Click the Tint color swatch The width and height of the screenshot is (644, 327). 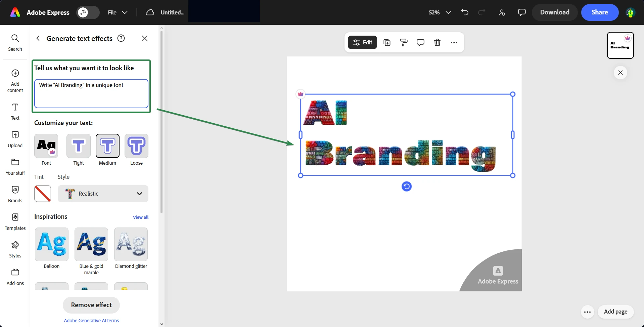tap(43, 194)
